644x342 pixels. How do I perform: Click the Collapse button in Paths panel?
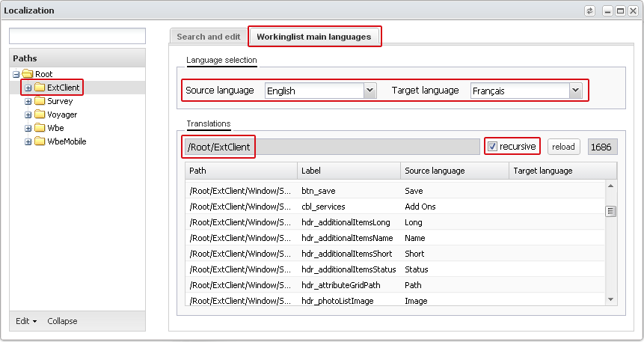click(x=62, y=321)
